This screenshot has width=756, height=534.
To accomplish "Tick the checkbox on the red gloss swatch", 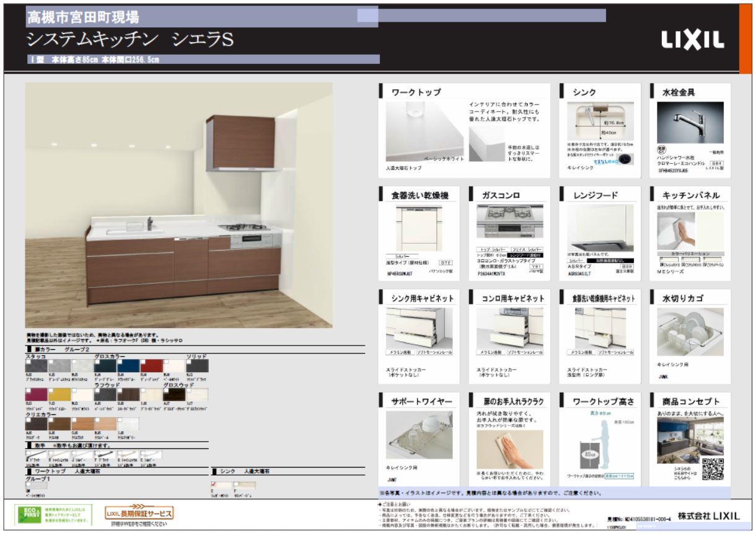I will click(142, 362).
